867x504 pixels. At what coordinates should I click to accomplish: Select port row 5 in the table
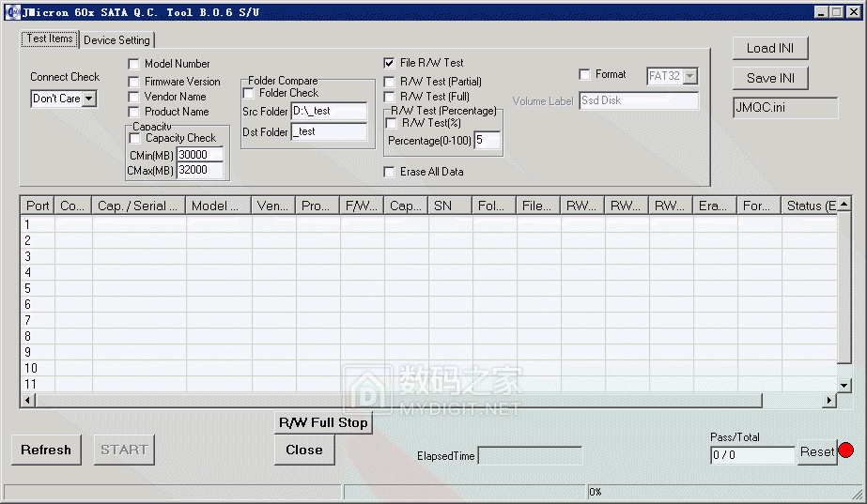click(x=428, y=288)
